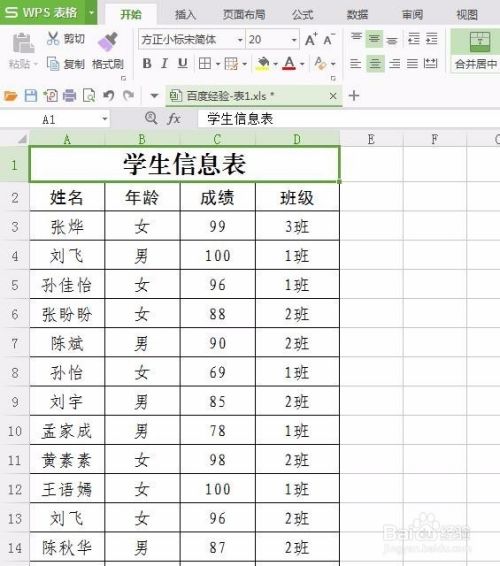The height and width of the screenshot is (566, 500).
Task: Select the cell containing 孙佳怡
Action: point(67,284)
